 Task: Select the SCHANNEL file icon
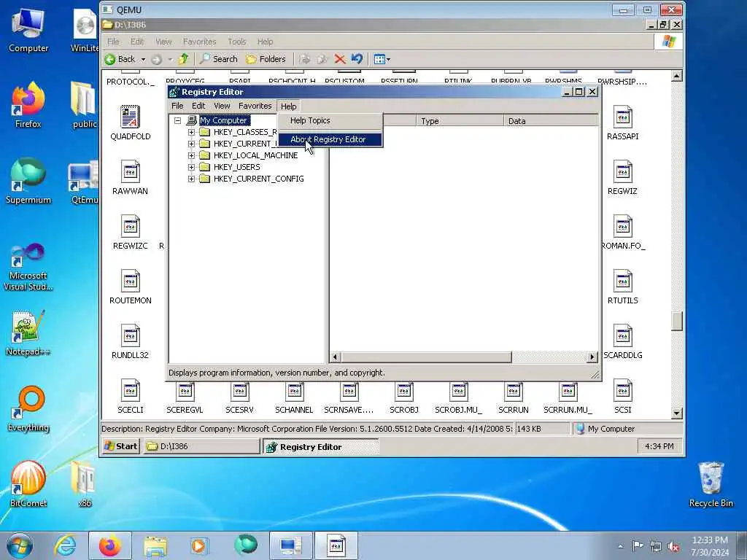[x=294, y=397]
